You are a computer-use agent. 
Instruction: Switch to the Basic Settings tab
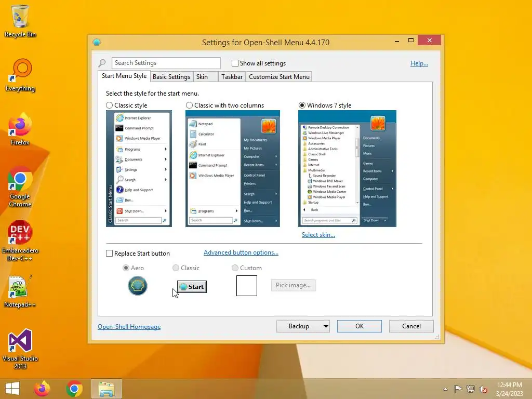[x=171, y=77]
